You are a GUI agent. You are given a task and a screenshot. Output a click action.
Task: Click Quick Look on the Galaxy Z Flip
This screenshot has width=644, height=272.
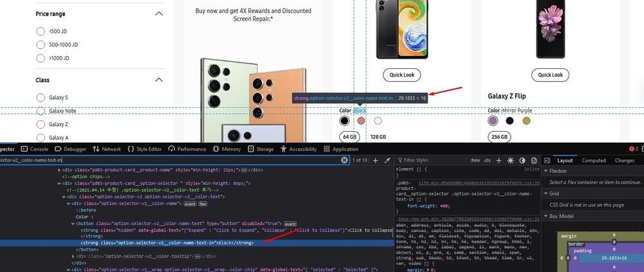click(551, 75)
